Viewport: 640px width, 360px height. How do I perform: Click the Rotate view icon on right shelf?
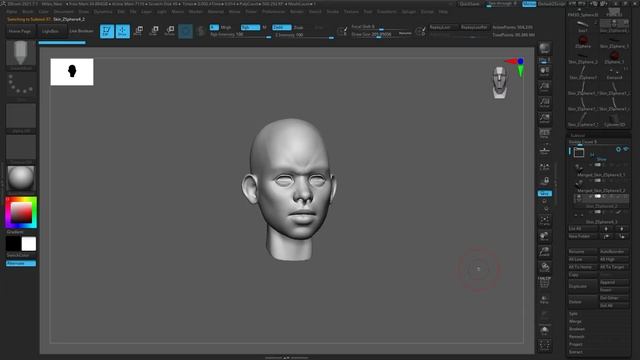point(544,268)
